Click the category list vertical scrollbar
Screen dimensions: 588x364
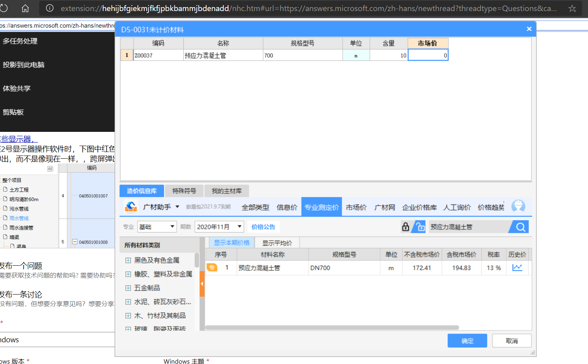pos(197,260)
